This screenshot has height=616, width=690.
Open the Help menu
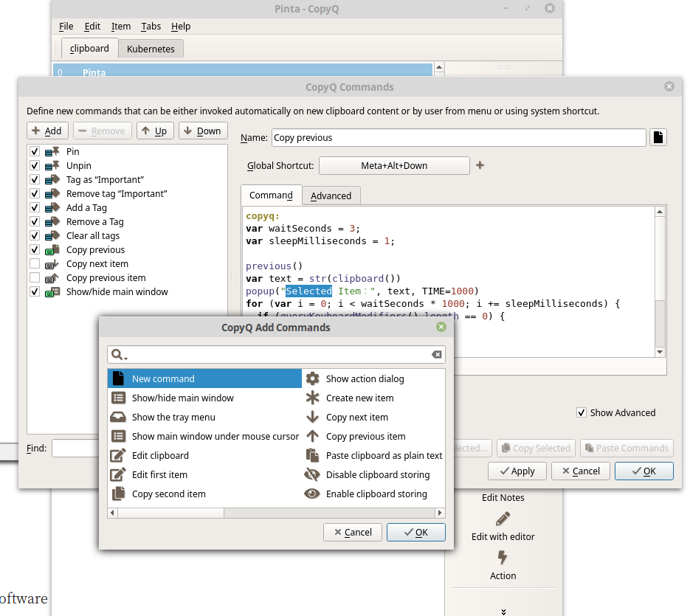pyautogui.click(x=181, y=27)
